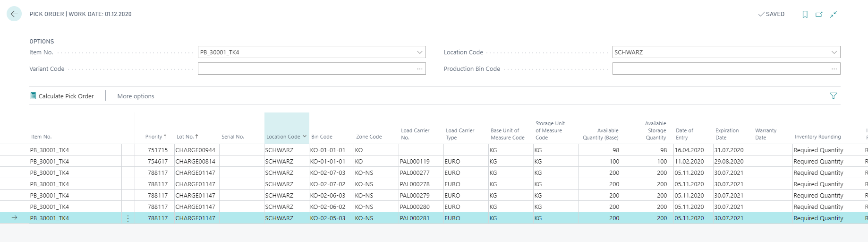Click bin code KO-02-07-02
Screen dimensions: 868x242
pyautogui.click(x=328, y=184)
